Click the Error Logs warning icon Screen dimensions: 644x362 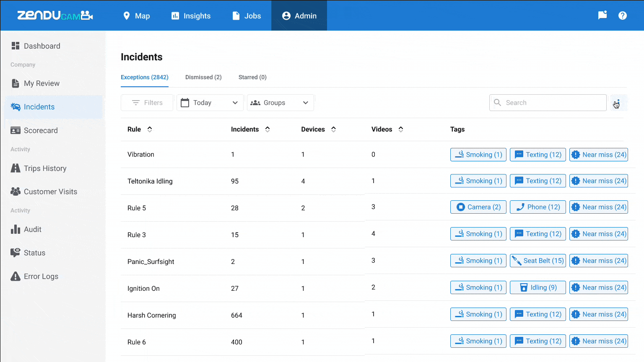[16, 276]
